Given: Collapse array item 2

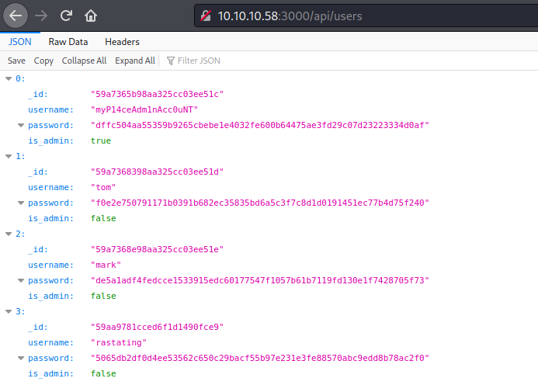Looking at the screenshot, I should (9, 234).
